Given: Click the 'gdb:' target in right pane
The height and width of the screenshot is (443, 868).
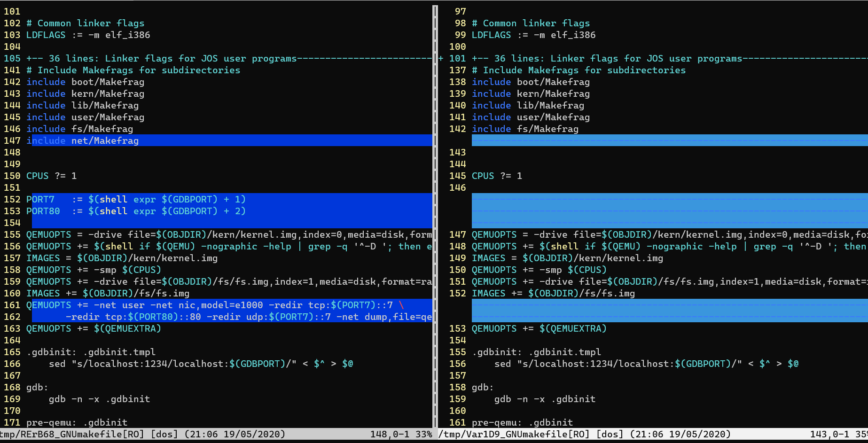Looking at the screenshot, I should pos(483,387).
